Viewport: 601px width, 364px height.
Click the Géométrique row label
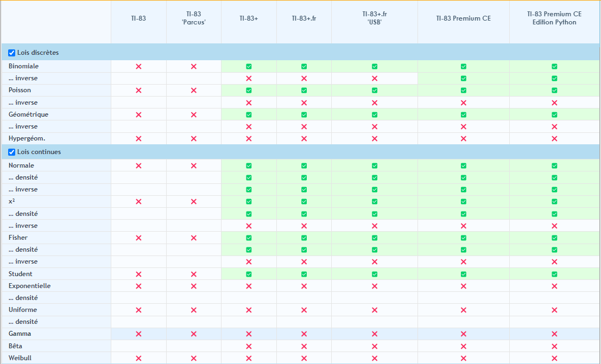coord(28,114)
